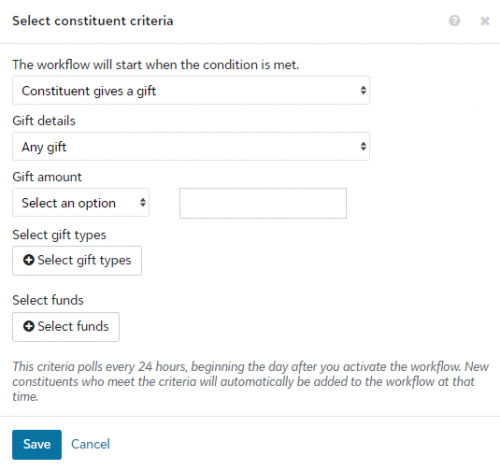500x470 pixels.
Task: Open help via the question mark icon
Action: click(454, 21)
